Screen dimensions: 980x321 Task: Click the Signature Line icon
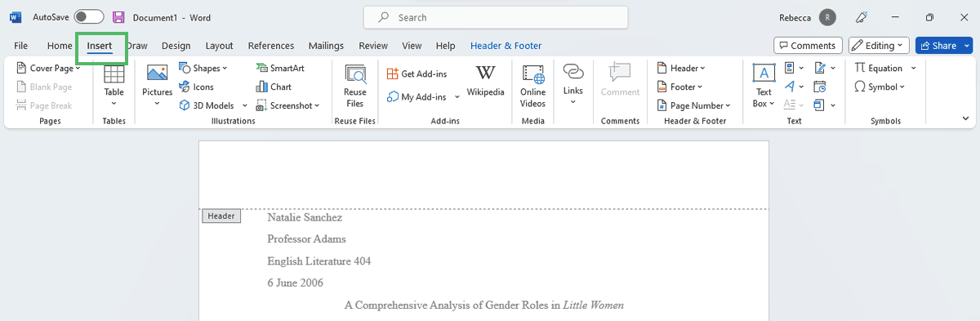[820, 68]
